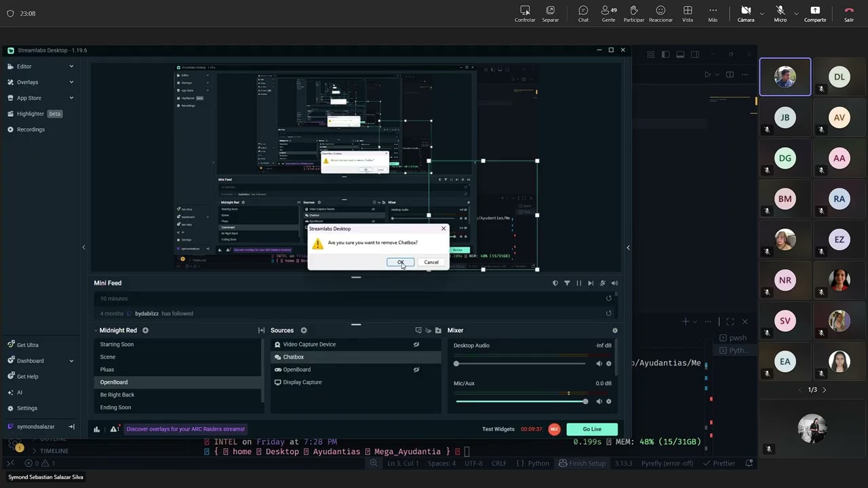The height and width of the screenshot is (488, 868).
Task: Select the Ending Soon scene
Action: (178, 407)
